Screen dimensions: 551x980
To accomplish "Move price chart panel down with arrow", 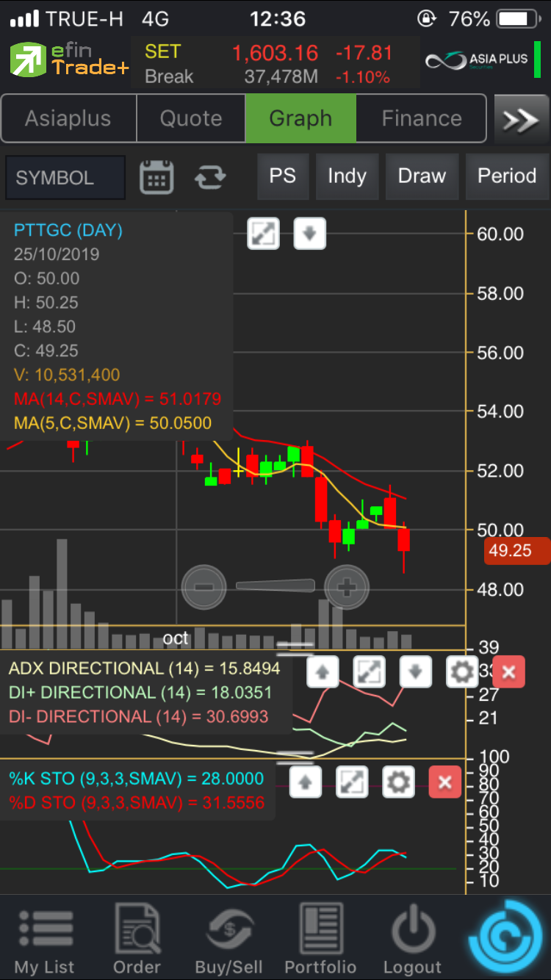I will point(309,234).
